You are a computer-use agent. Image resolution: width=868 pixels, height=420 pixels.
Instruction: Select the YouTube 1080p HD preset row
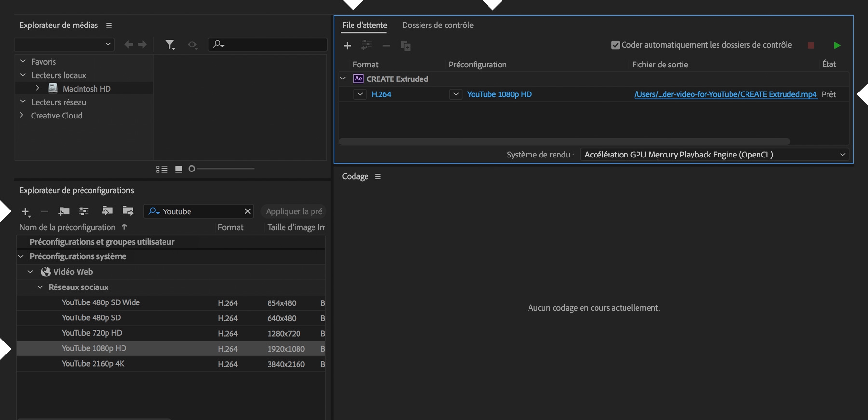coord(171,348)
